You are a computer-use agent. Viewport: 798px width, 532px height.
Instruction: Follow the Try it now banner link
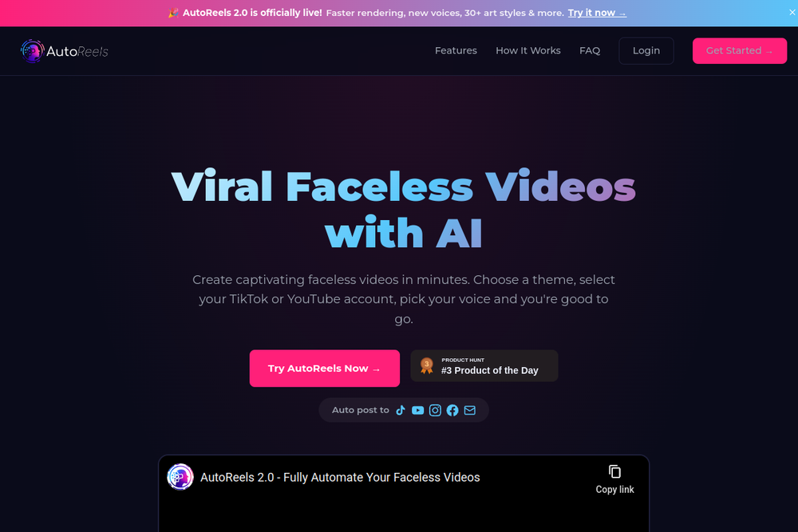pyautogui.click(x=597, y=13)
